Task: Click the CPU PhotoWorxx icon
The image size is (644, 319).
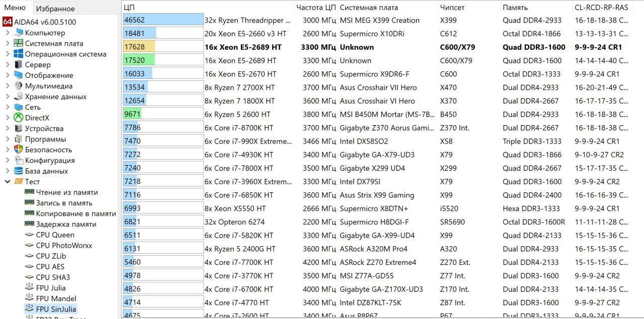Action: pos(29,245)
